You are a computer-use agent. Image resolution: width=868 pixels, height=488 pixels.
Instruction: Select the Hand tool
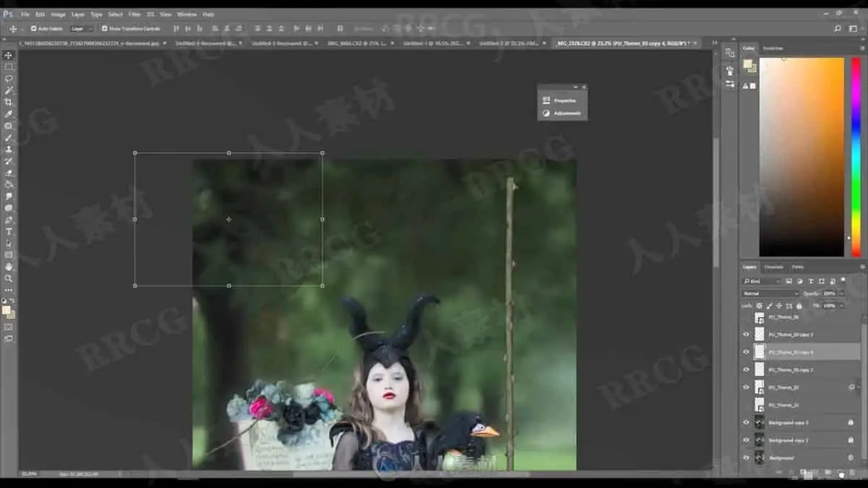pyautogui.click(x=9, y=266)
